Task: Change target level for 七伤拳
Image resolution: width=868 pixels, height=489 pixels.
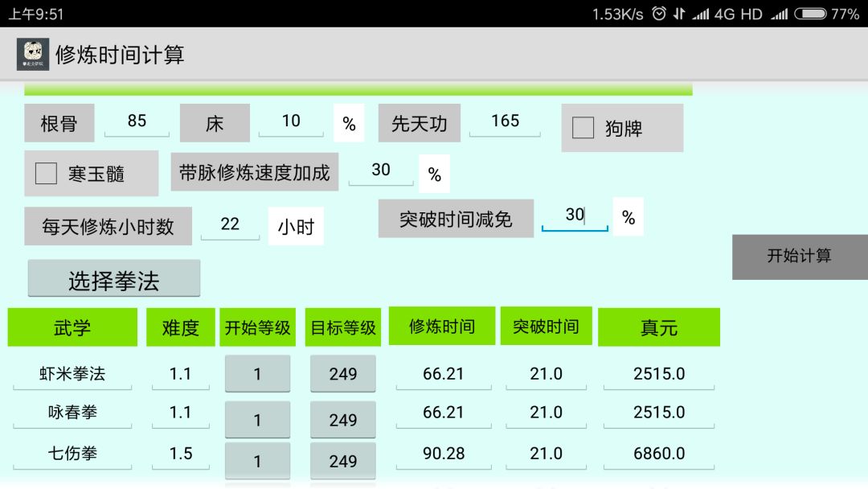Action: 342,461
